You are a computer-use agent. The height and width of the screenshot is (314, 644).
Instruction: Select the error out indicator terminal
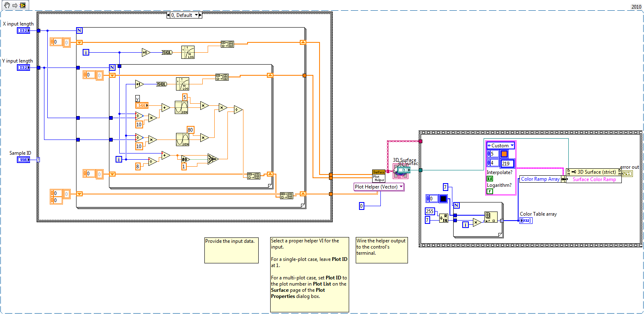pyautogui.click(x=627, y=174)
